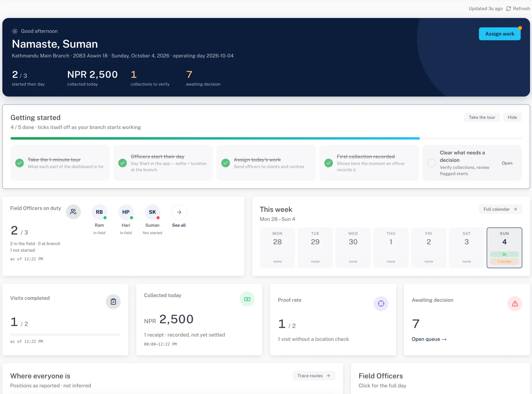The width and height of the screenshot is (532, 394).
Task: Click the 3k badge on Sunday
Action: coord(504,254)
